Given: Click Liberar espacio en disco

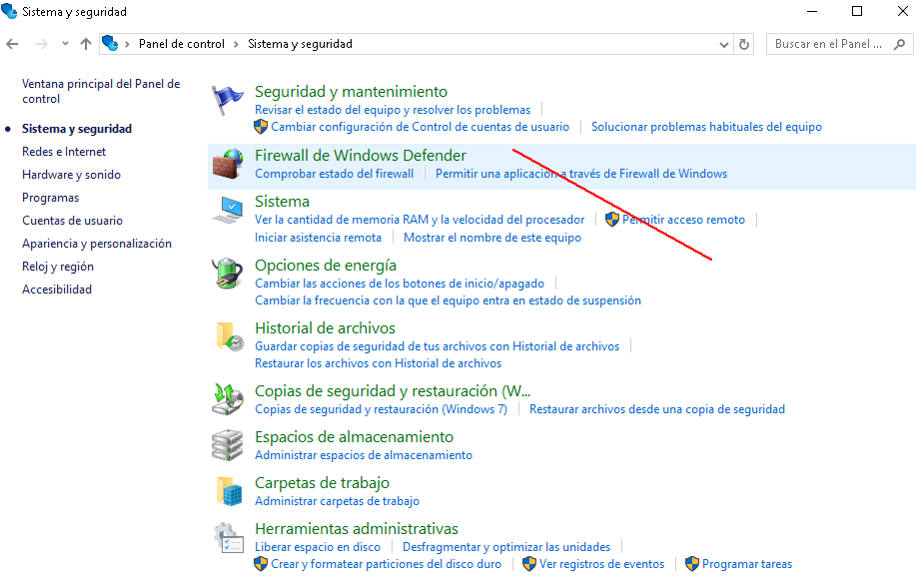Looking at the screenshot, I should [x=318, y=548].
